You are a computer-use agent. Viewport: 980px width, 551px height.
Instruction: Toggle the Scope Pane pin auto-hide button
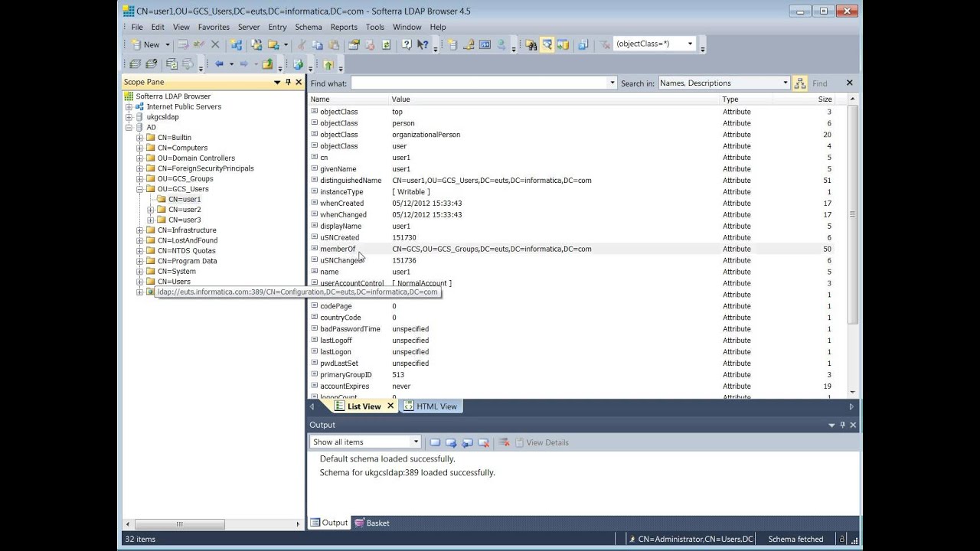click(288, 82)
